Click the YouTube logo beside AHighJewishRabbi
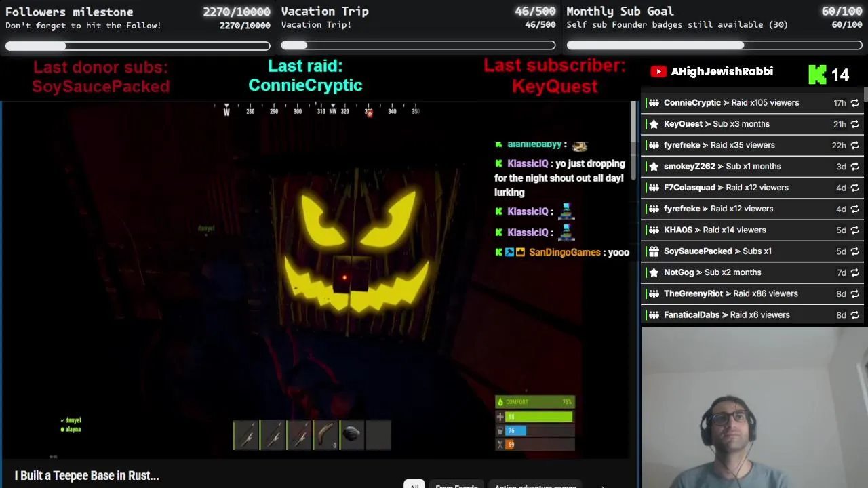Image resolution: width=868 pixels, height=488 pixels. [658, 72]
